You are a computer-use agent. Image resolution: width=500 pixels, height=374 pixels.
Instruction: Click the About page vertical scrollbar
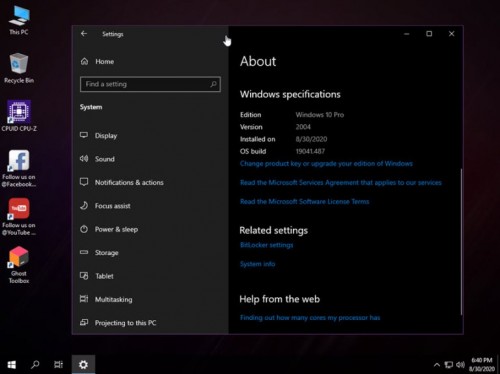click(461, 241)
